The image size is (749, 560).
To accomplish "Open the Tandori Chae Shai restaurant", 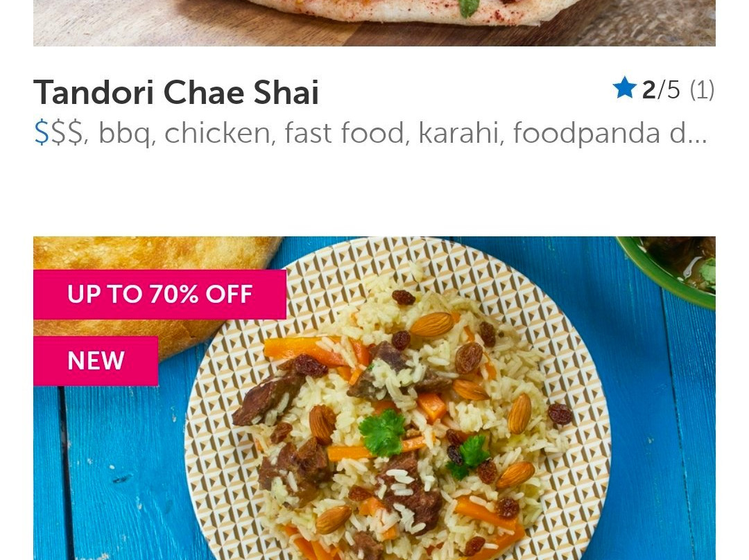I will pyautogui.click(x=175, y=92).
